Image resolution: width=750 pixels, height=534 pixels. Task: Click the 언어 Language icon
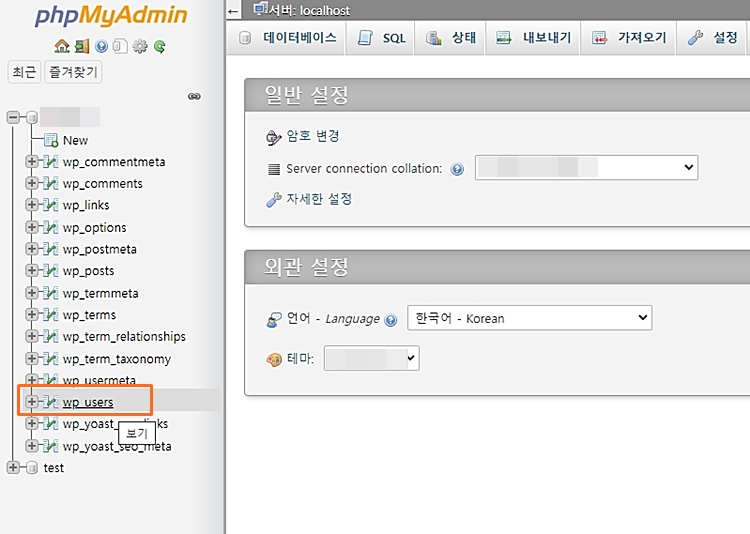[274, 319]
